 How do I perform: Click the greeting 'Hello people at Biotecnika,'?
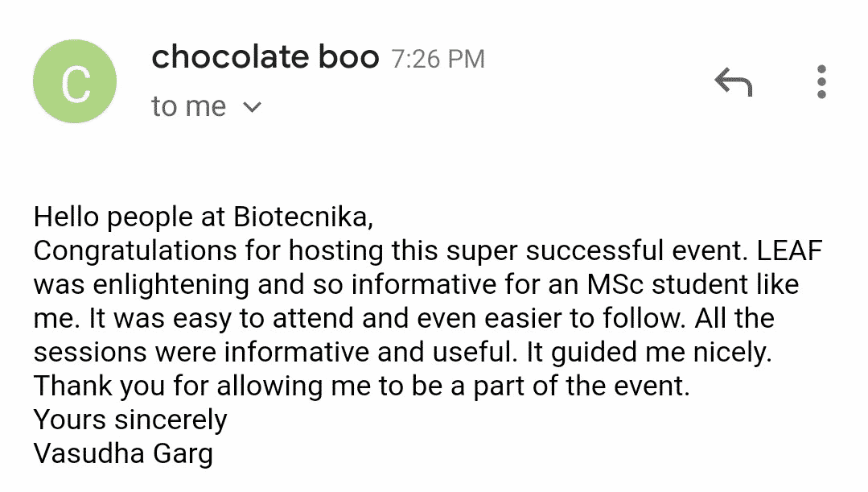204,217
